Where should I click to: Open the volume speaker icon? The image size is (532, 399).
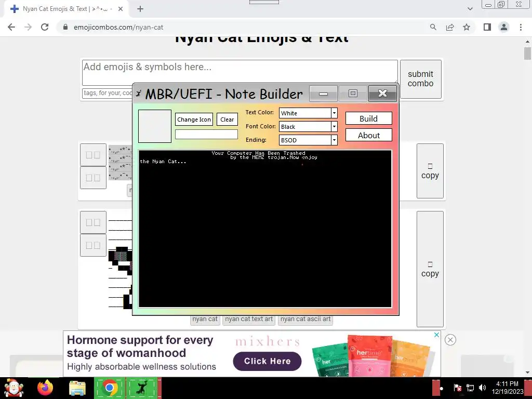(x=482, y=388)
